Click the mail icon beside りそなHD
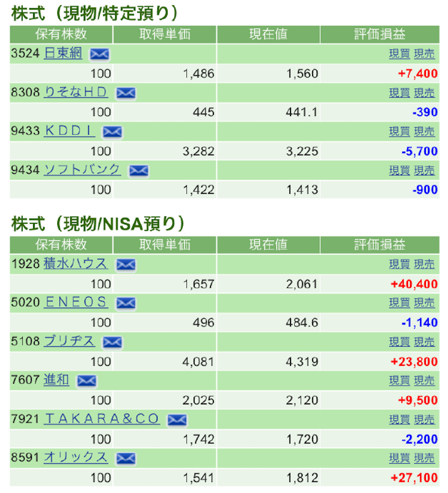This screenshot has height=493, width=448. (126, 93)
